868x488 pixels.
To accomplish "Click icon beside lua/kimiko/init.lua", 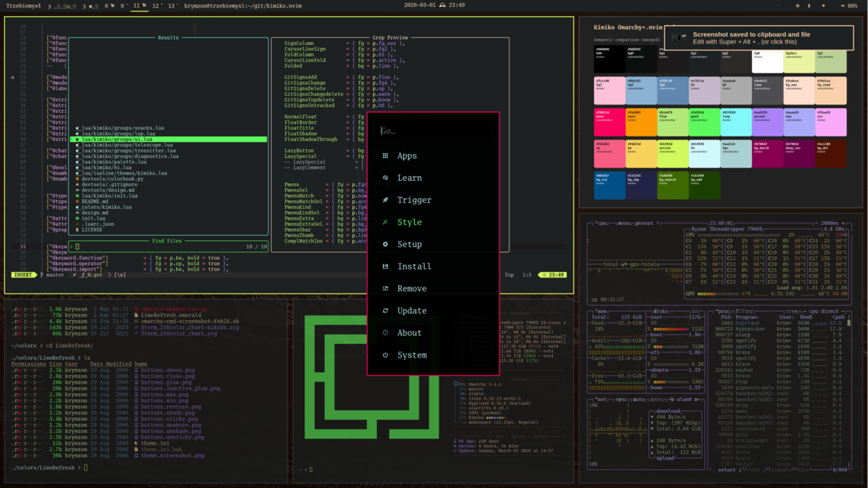I will (x=78, y=196).
